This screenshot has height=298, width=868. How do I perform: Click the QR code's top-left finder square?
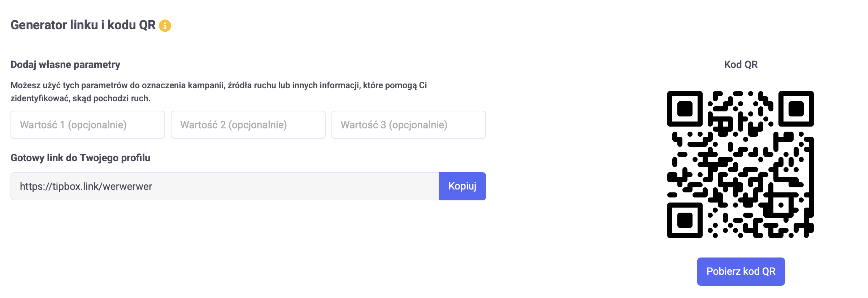tap(685, 109)
